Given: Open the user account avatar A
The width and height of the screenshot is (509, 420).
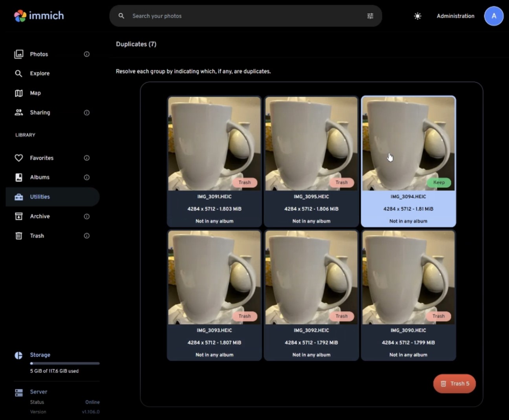Looking at the screenshot, I should pyautogui.click(x=494, y=16).
